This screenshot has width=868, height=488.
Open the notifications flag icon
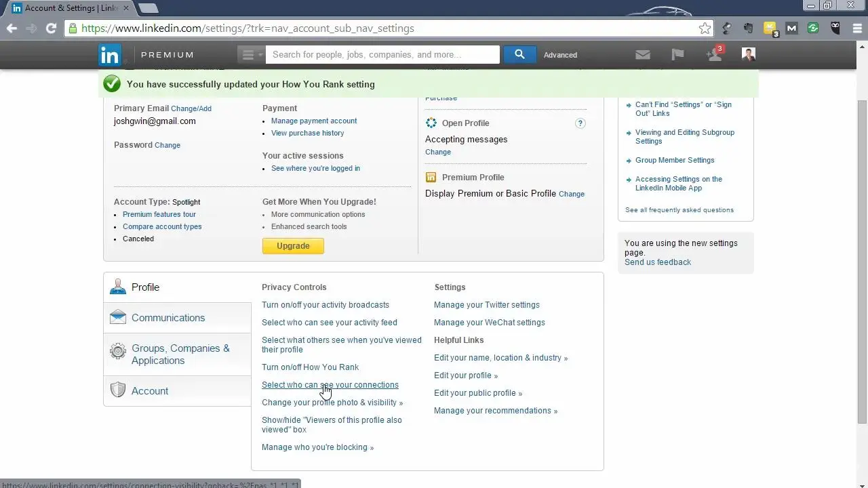pos(677,55)
